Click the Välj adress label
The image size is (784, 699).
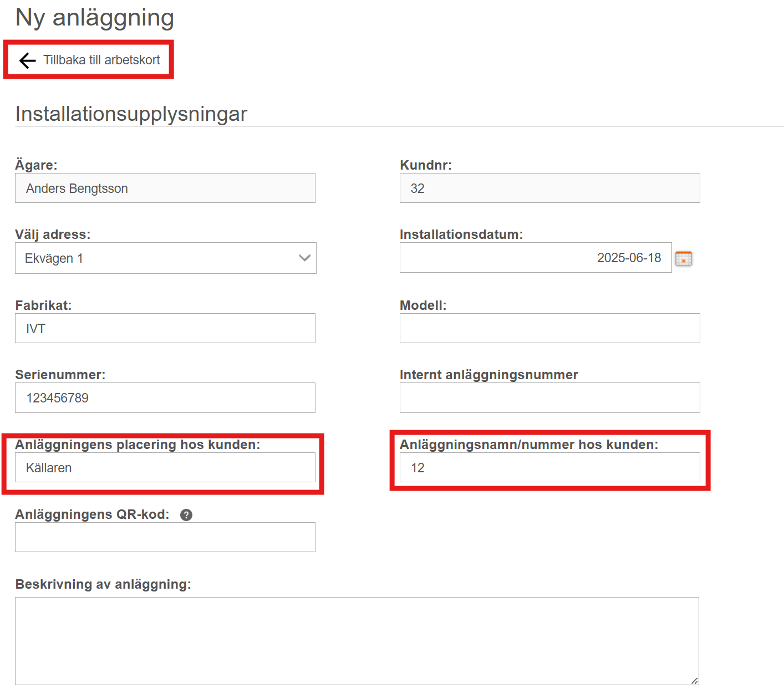(53, 234)
